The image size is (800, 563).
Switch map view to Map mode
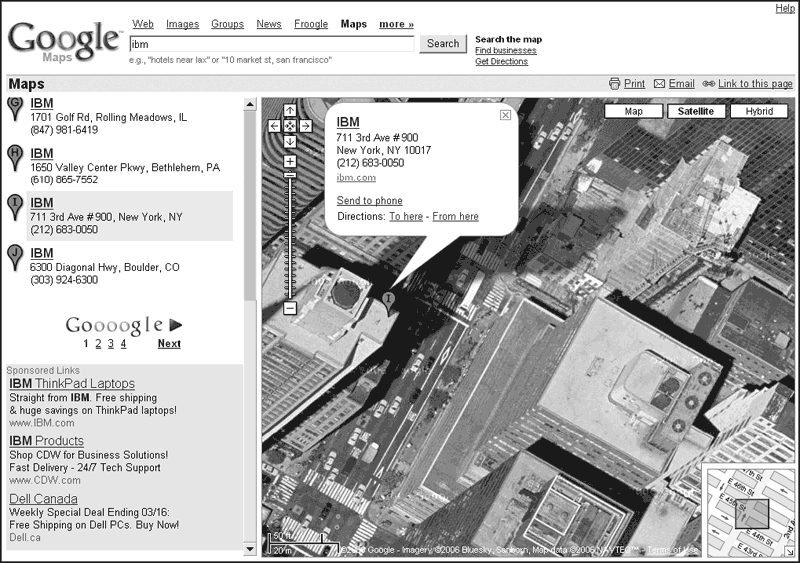[x=634, y=111]
